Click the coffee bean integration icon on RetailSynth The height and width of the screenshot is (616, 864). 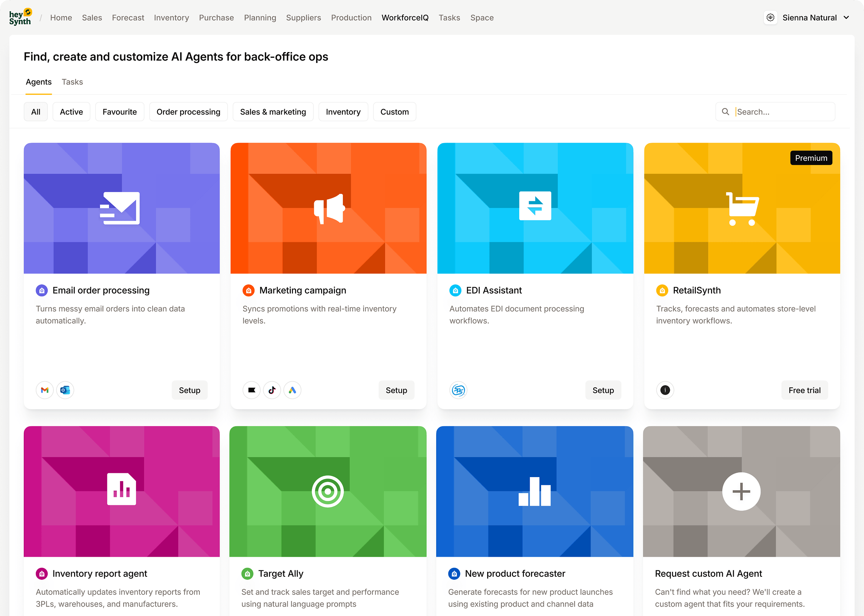point(664,390)
